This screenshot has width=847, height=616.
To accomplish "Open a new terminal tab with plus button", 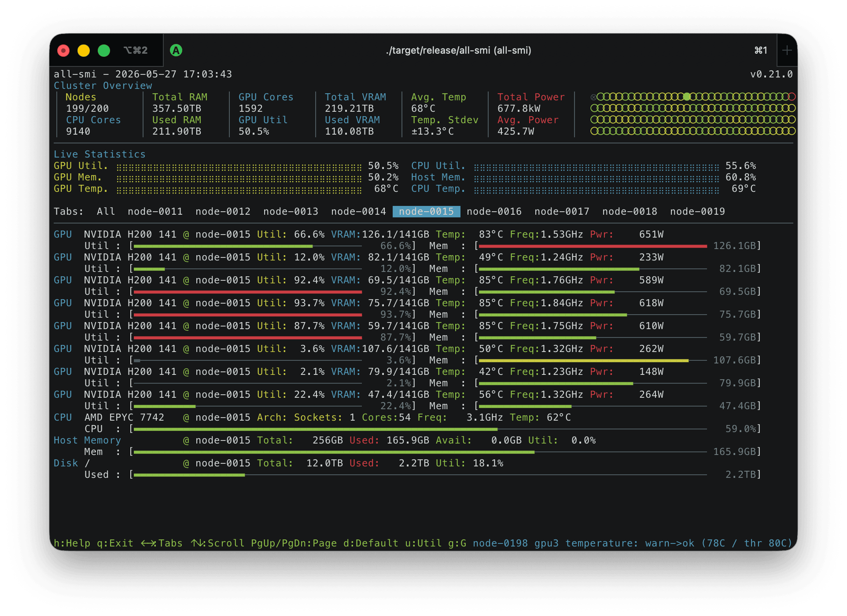I will pyautogui.click(x=787, y=51).
